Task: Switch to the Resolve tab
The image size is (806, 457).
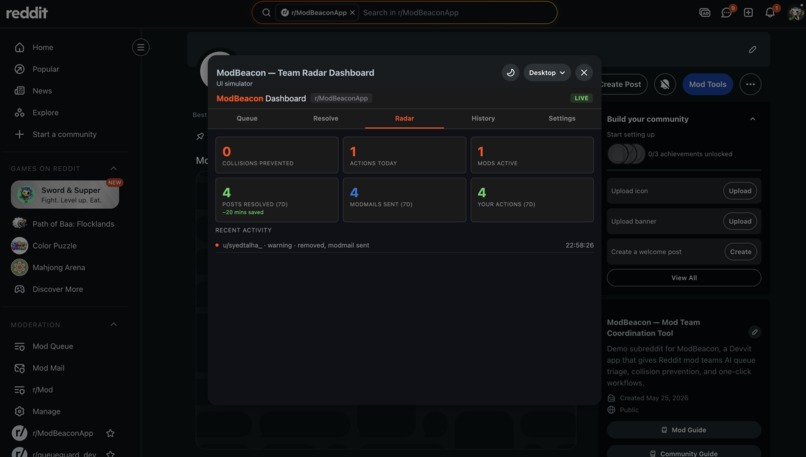Action: point(325,118)
